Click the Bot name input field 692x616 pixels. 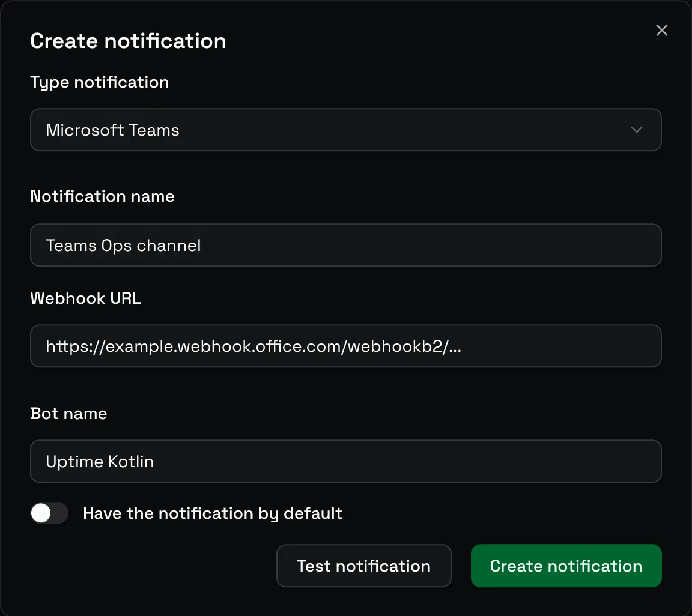point(345,462)
